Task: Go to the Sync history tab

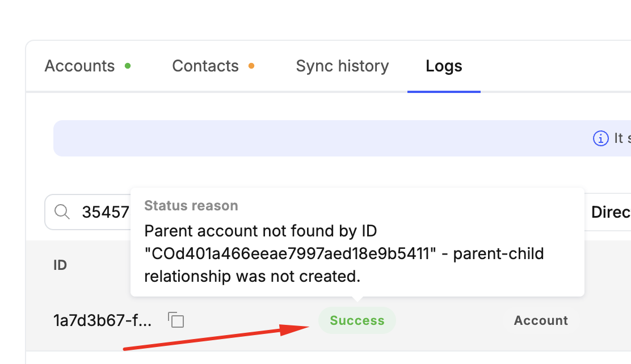Action: click(x=342, y=66)
